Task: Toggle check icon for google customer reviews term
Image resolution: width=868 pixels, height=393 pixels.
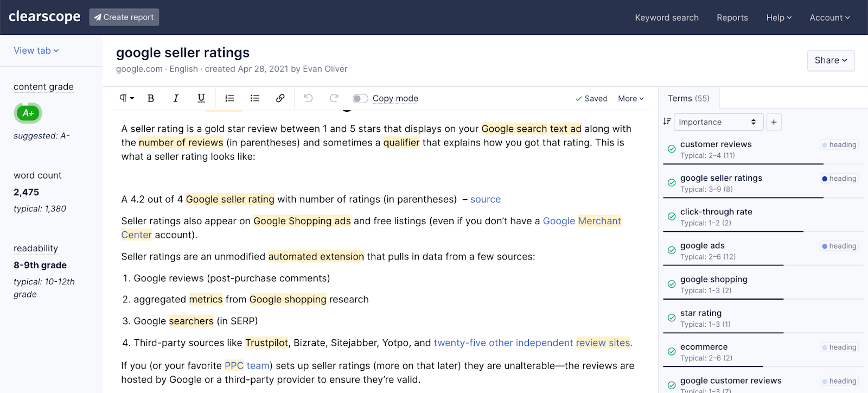Action: [672, 385]
